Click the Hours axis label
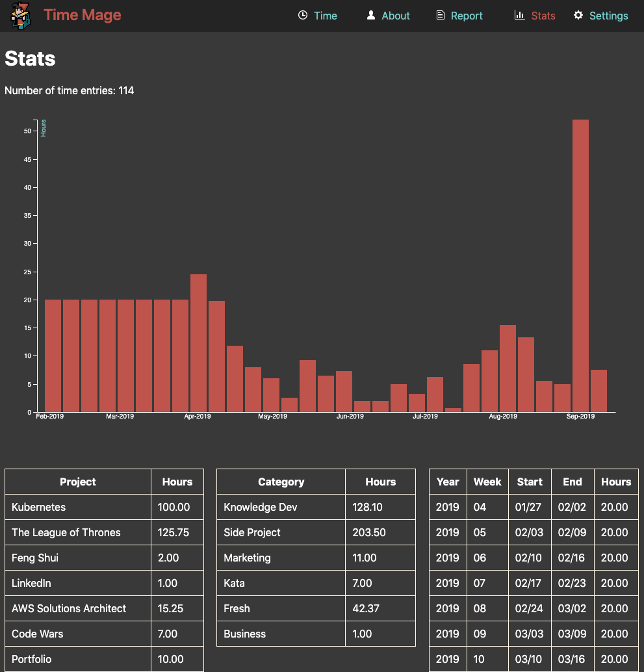 [44, 128]
